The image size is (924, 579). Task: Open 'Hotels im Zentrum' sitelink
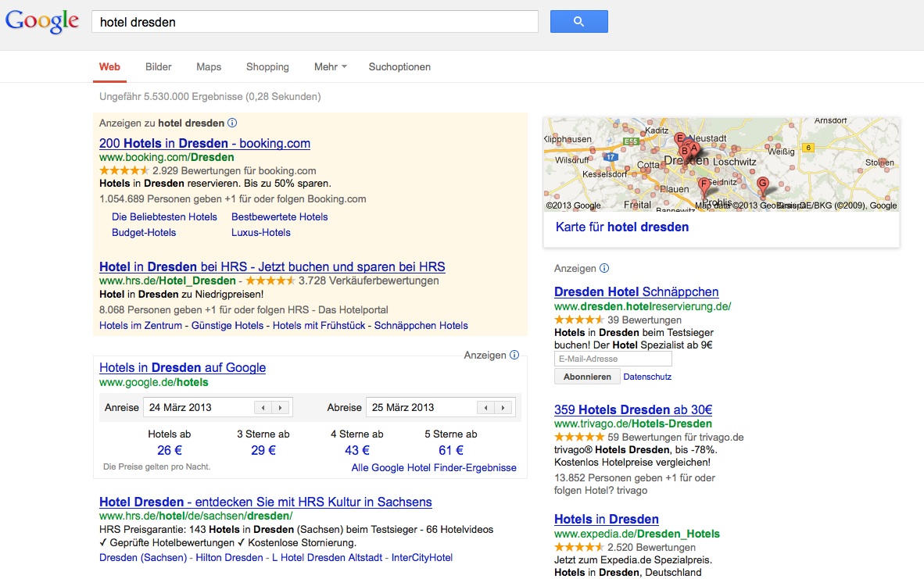(140, 325)
